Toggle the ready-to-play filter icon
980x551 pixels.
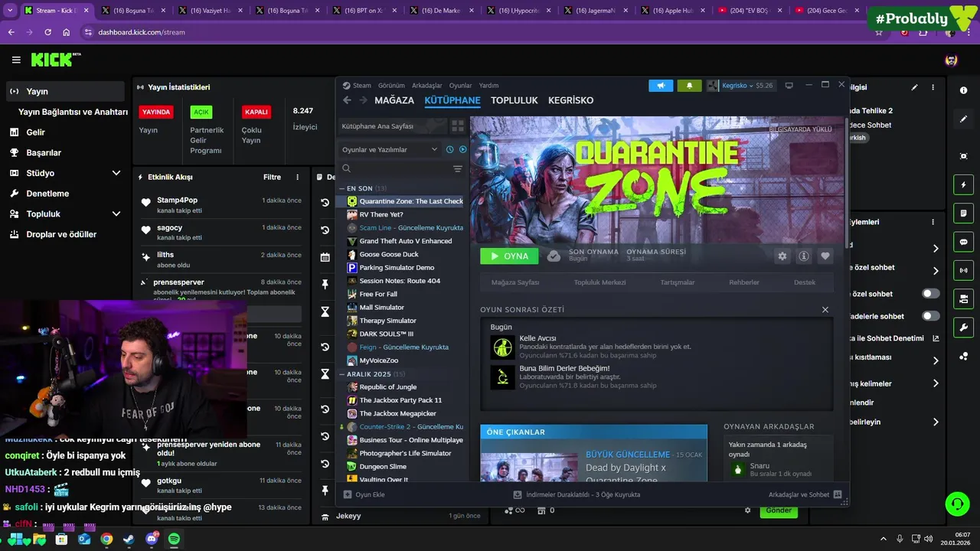462,149
